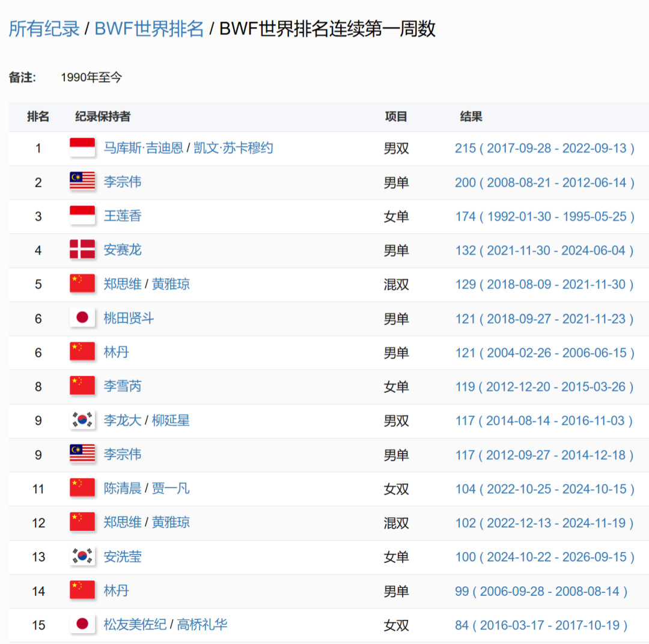The height and width of the screenshot is (644, 649).
Task: Open 柳延星 player link
Action: tap(171, 420)
